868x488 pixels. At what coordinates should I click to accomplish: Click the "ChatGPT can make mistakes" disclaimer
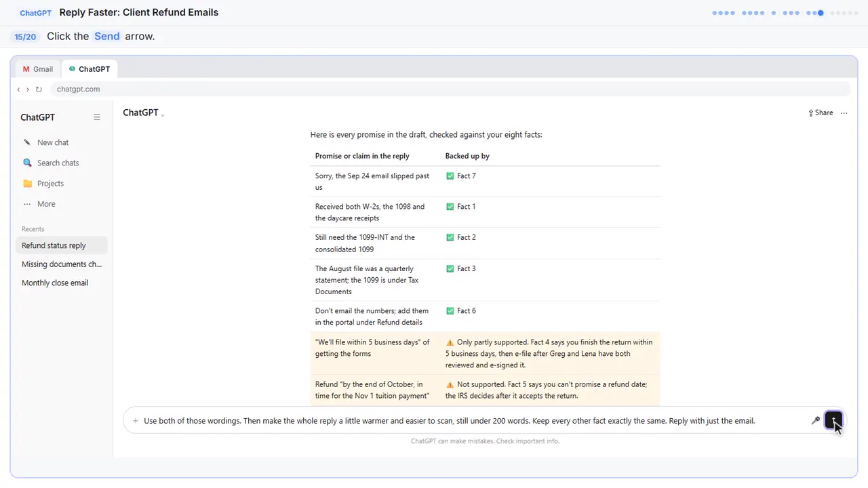(485, 441)
